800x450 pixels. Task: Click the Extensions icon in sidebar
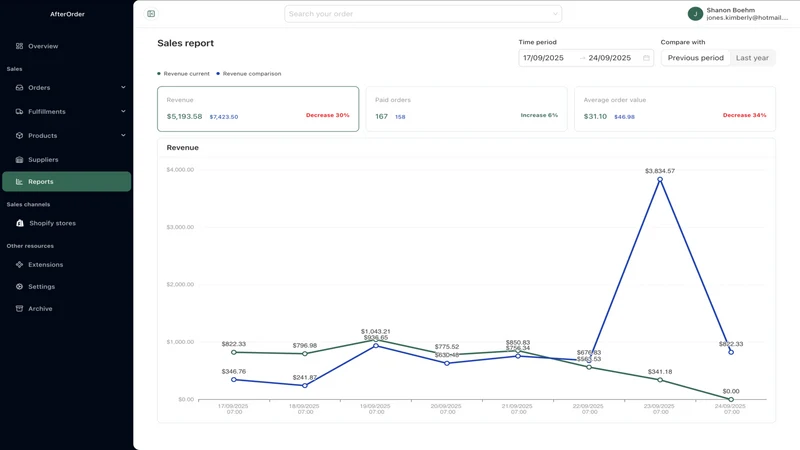pyautogui.click(x=19, y=265)
